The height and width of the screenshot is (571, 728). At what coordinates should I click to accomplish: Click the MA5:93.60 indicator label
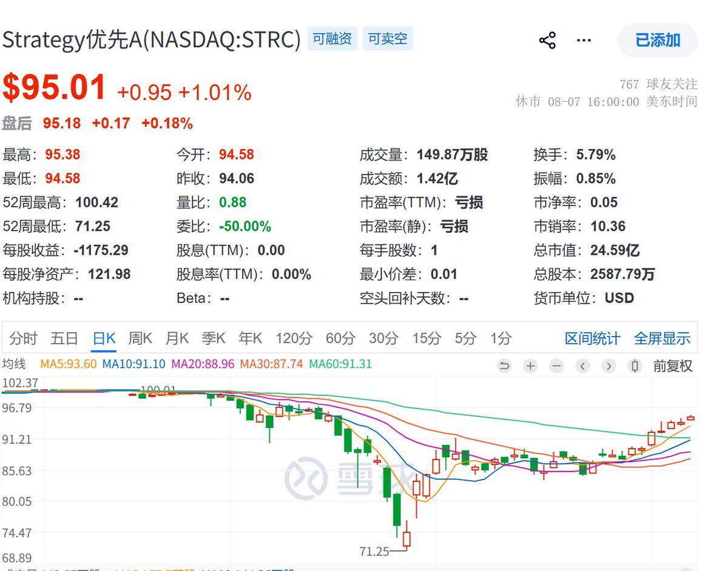69,364
